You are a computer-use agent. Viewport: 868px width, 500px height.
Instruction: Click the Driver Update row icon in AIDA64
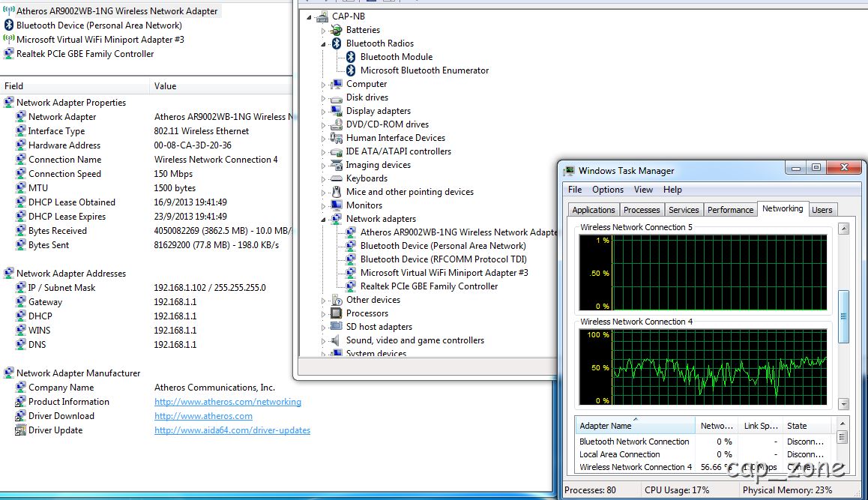click(20, 430)
